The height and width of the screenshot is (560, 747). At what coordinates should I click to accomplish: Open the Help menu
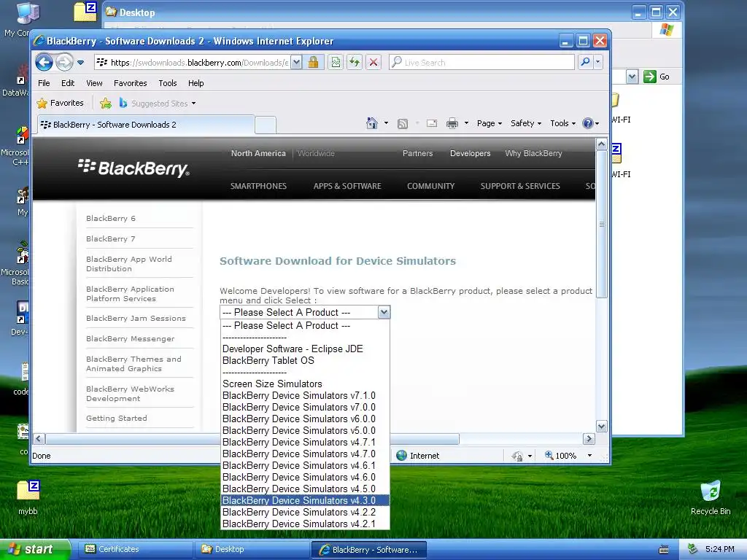[196, 83]
